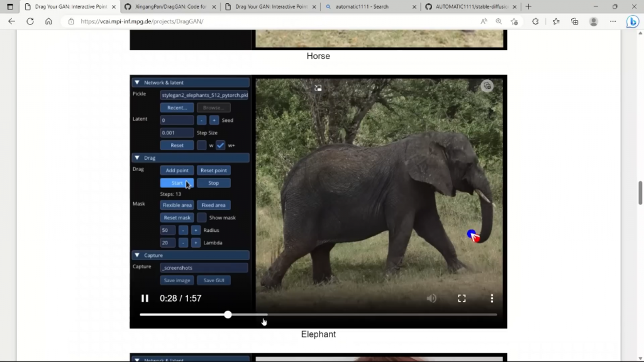Image resolution: width=644 pixels, height=362 pixels.
Task: Collapse the Capture section
Action: tap(137, 255)
